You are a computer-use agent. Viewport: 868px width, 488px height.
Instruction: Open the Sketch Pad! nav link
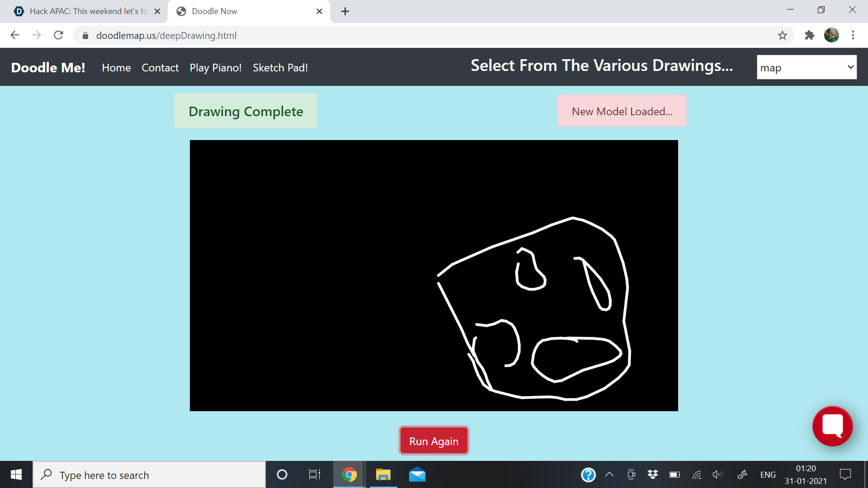coord(280,68)
